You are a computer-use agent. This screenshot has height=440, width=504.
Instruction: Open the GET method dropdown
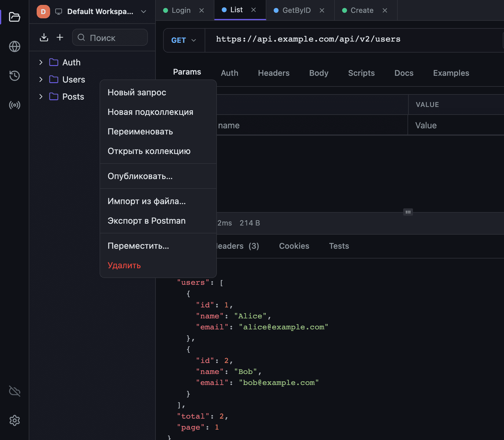pos(184,40)
